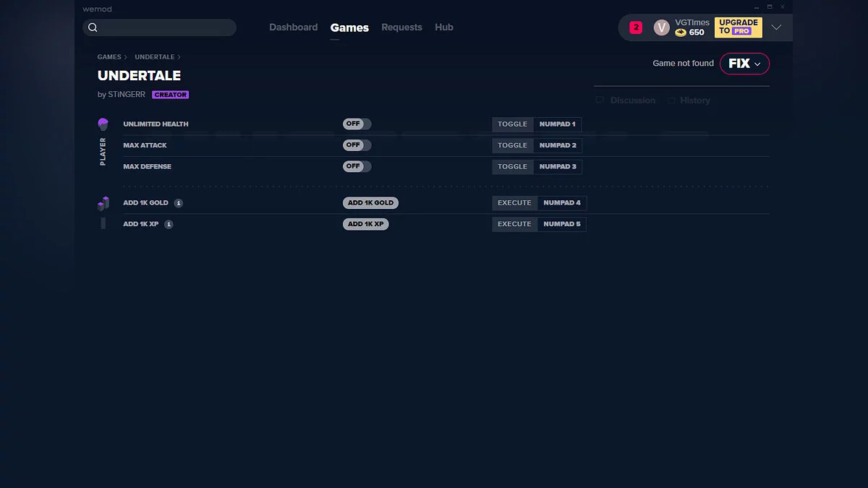Click the Upgrade to Pro button

coord(738,27)
